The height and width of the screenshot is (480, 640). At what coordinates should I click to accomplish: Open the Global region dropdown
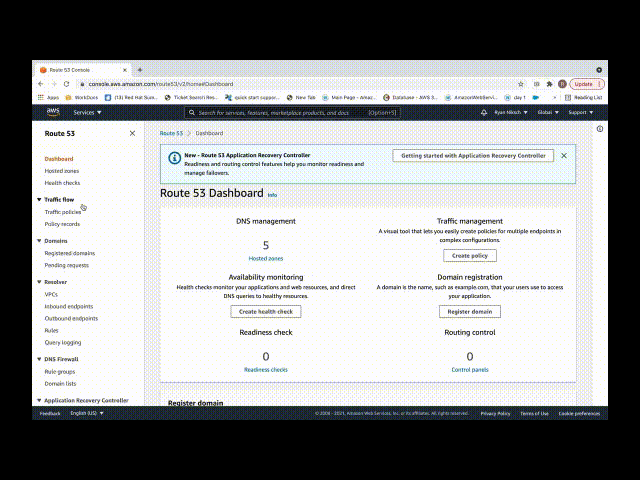point(548,112)
